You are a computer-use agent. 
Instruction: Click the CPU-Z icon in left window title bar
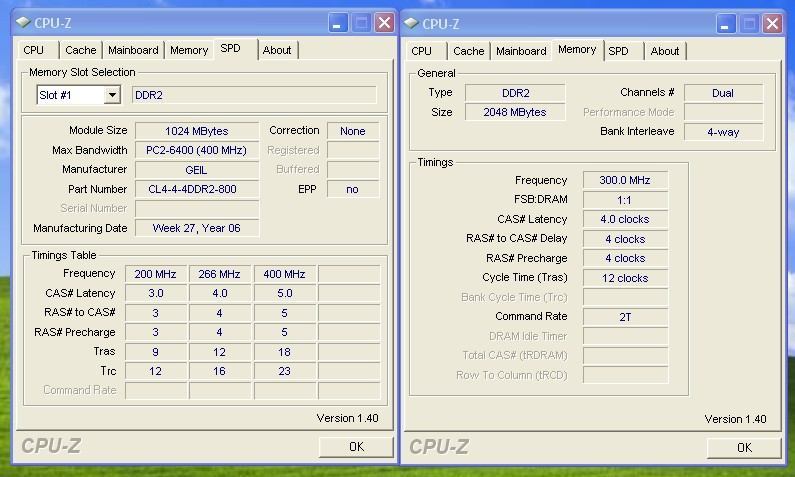[x=23, y=22]
